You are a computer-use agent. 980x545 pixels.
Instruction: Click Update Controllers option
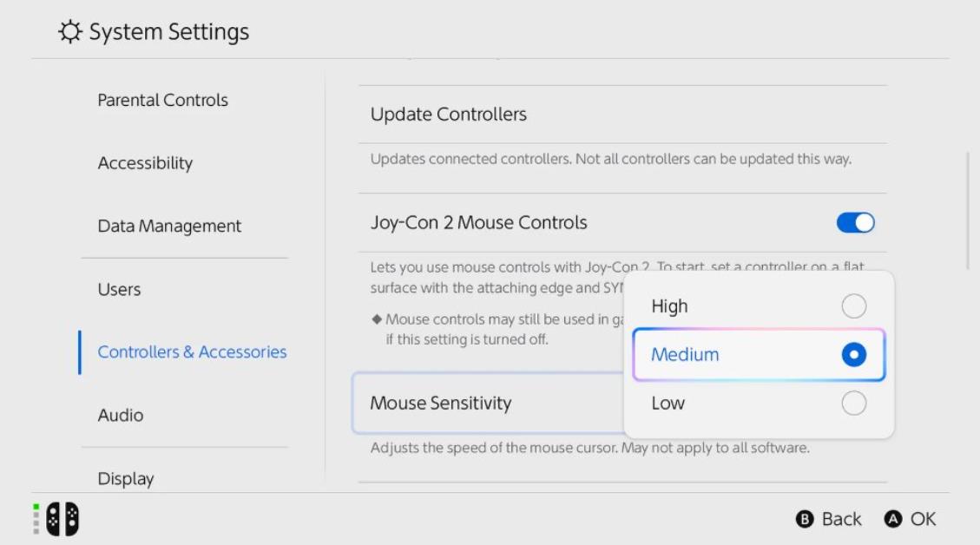(449, 115)
